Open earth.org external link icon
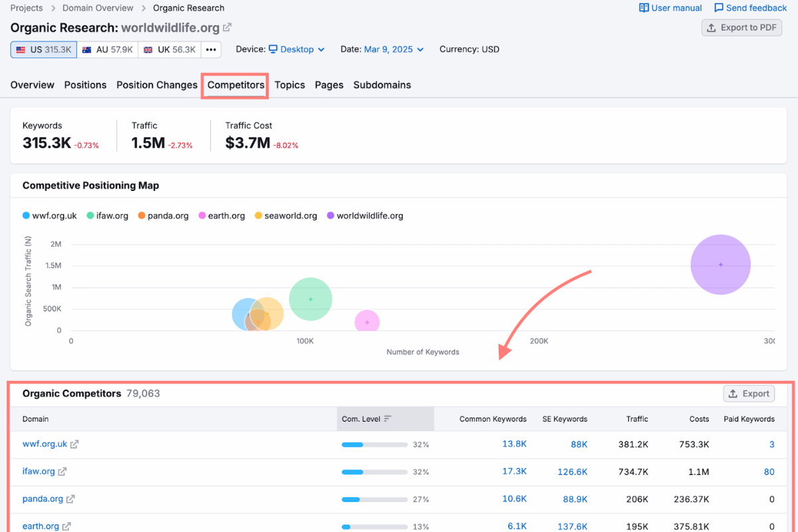Screen dimensions: 798x532 point(66,526)
